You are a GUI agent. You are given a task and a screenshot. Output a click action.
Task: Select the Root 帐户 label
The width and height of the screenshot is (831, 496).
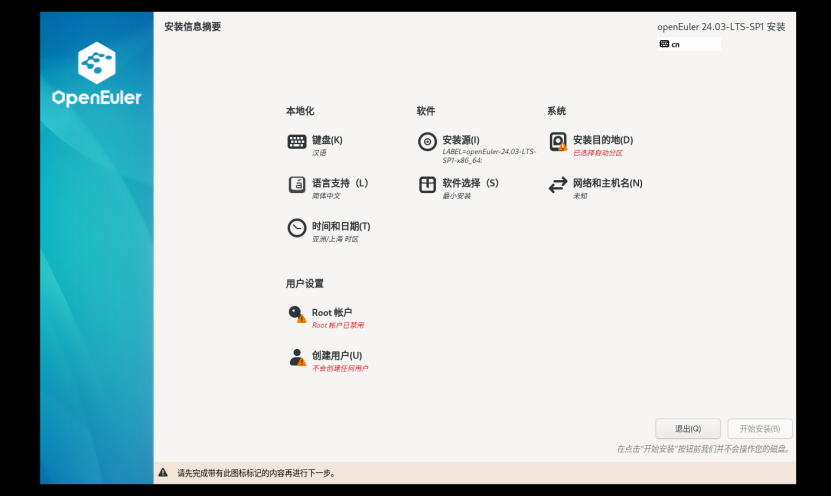click(332, 313)
